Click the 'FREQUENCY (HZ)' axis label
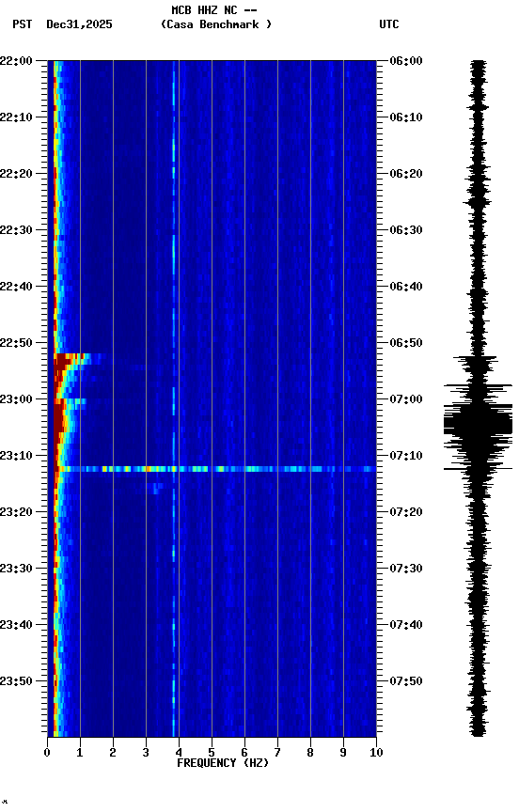 [223, 764]
